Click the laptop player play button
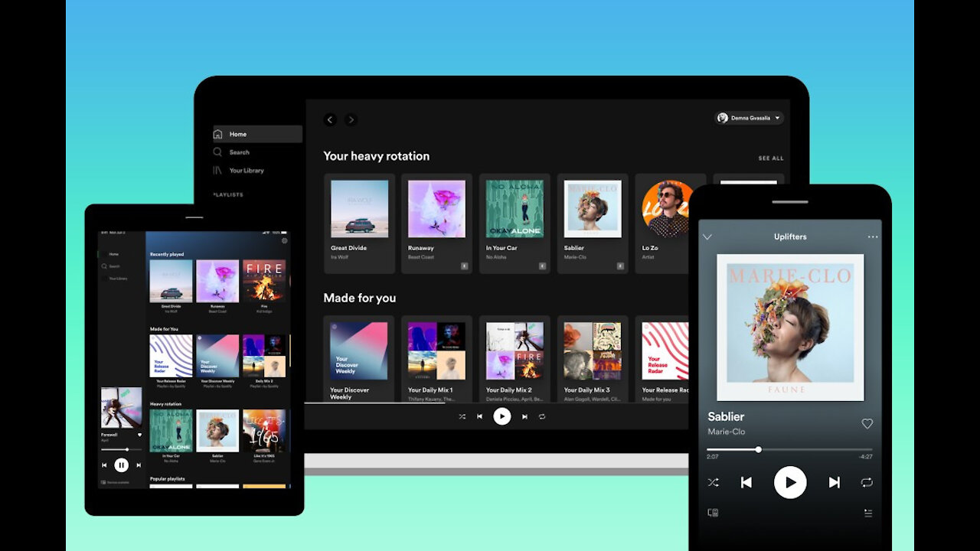Image resolution: width=980 pixels, height=551 pixels. tap(501, 416)
